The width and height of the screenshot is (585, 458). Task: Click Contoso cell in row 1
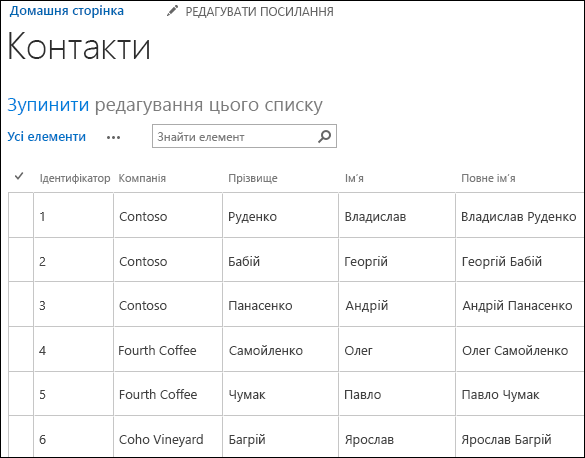click(168, 215)
